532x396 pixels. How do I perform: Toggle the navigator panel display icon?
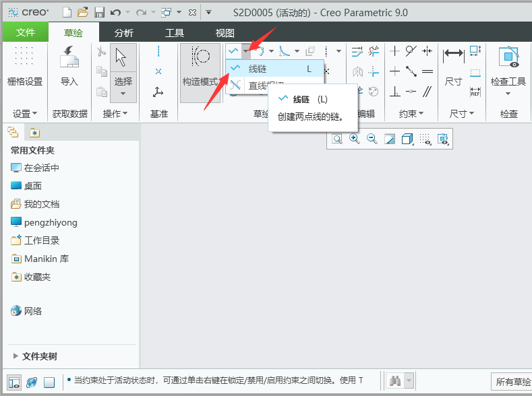pyautogui.click(x=14, y=382)
